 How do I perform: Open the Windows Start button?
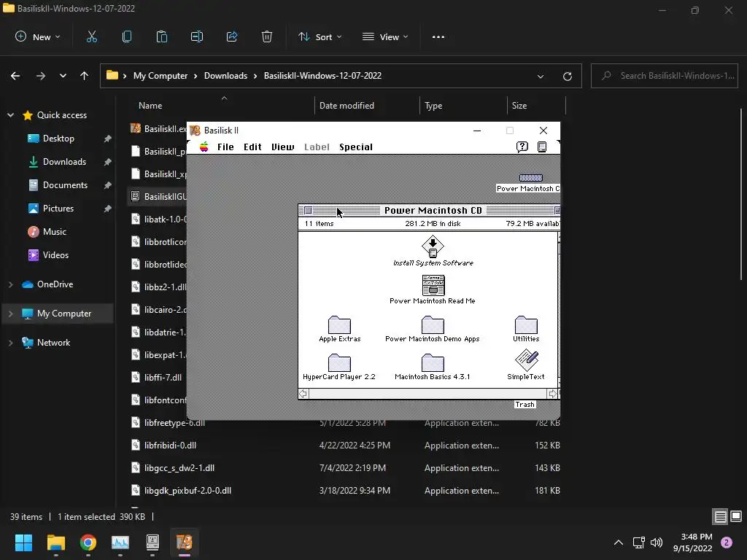(23, 542)
